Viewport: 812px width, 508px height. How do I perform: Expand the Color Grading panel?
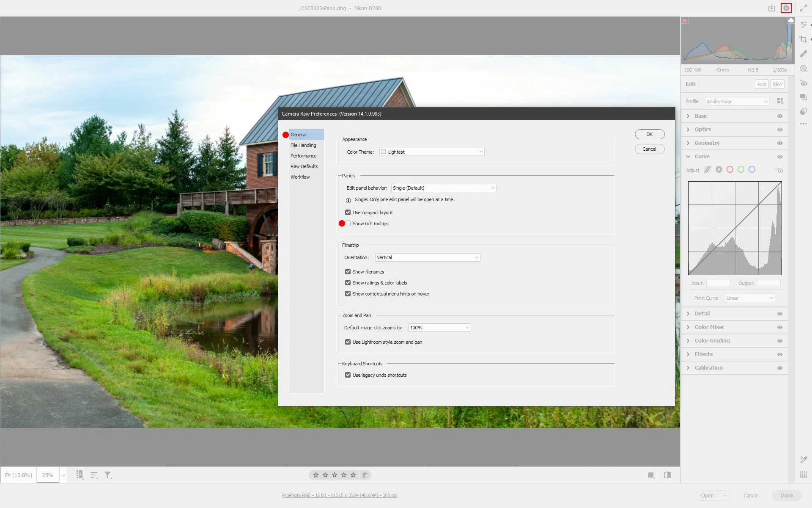(712, 341)
